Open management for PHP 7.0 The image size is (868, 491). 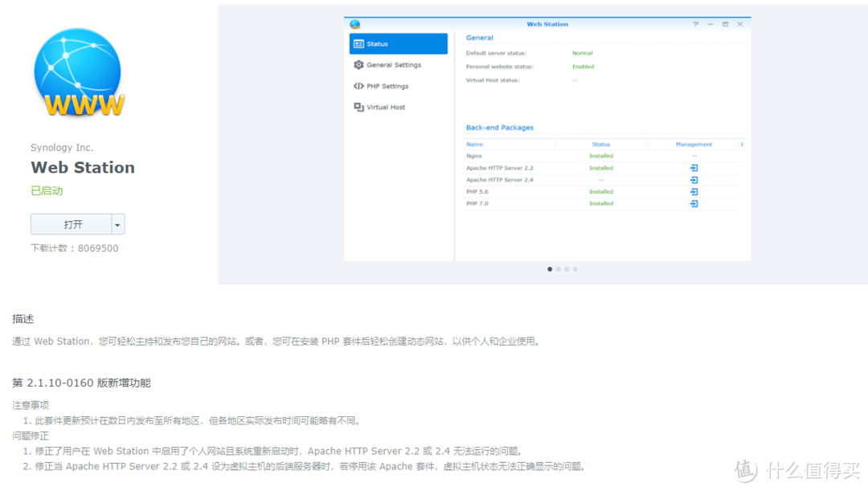(694, 203)
